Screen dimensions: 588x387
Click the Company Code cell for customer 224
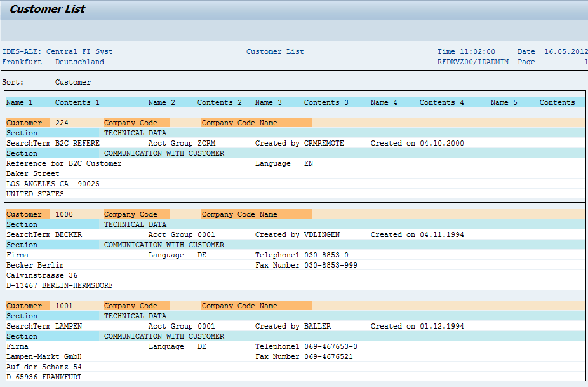[136, 122]
